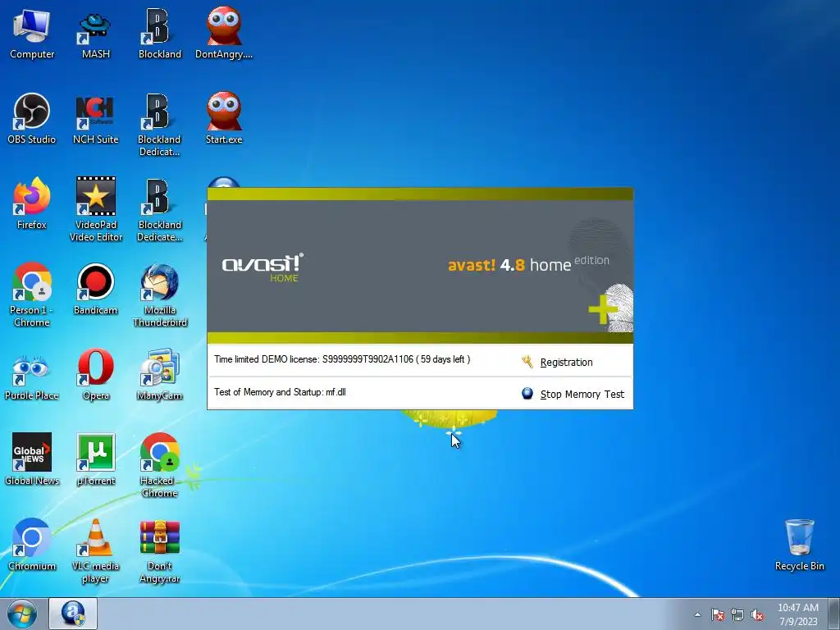Select the Person 1 - Chrome shortcut
This screenshot has height=630, width=840.
[32, 295]
